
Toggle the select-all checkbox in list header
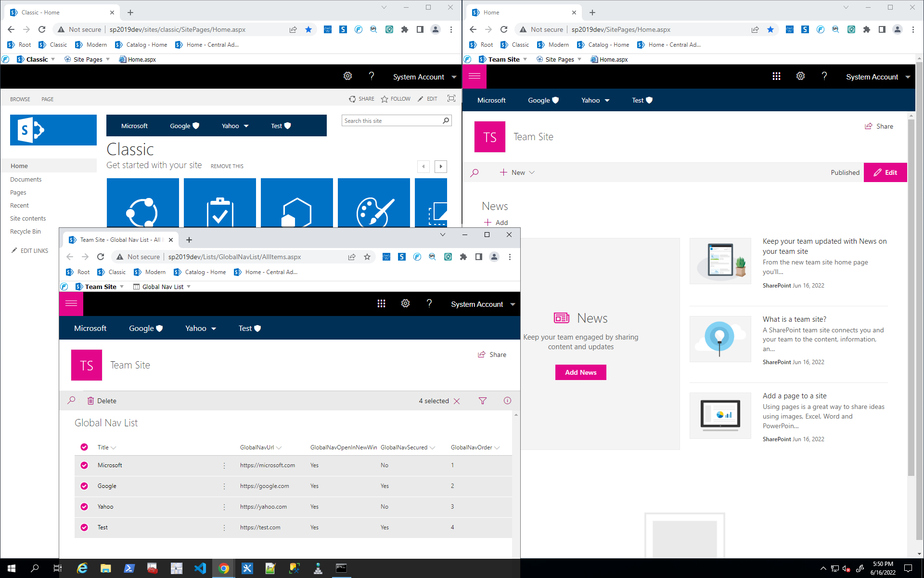(x=84, y=447)
